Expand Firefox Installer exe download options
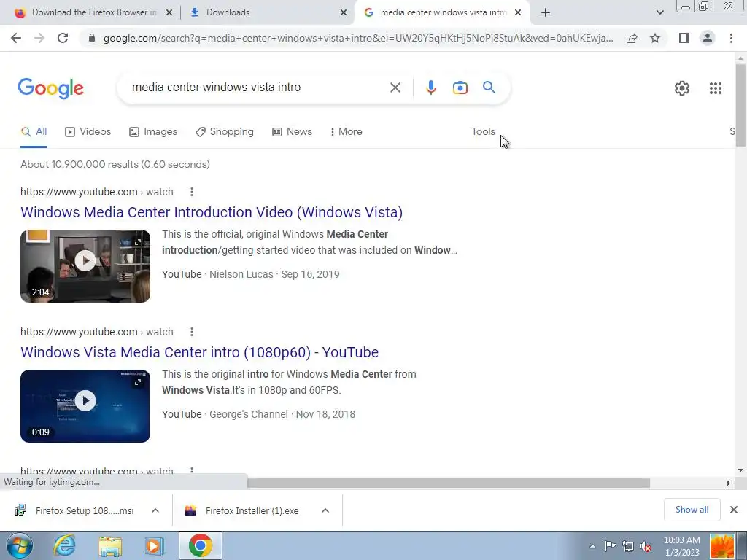747x560 pixels. pyautogui.click(x=325, y=510)
